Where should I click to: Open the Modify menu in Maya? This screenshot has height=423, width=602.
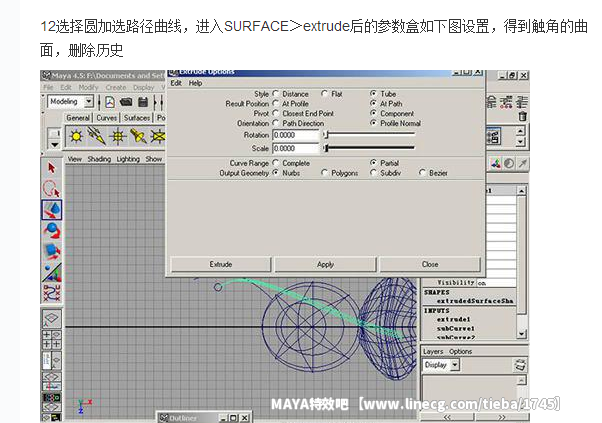click(x=88, y=88)
